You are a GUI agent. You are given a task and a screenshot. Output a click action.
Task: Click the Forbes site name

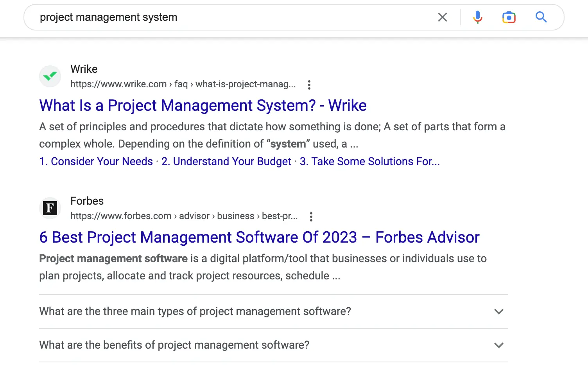pos(87,201)
